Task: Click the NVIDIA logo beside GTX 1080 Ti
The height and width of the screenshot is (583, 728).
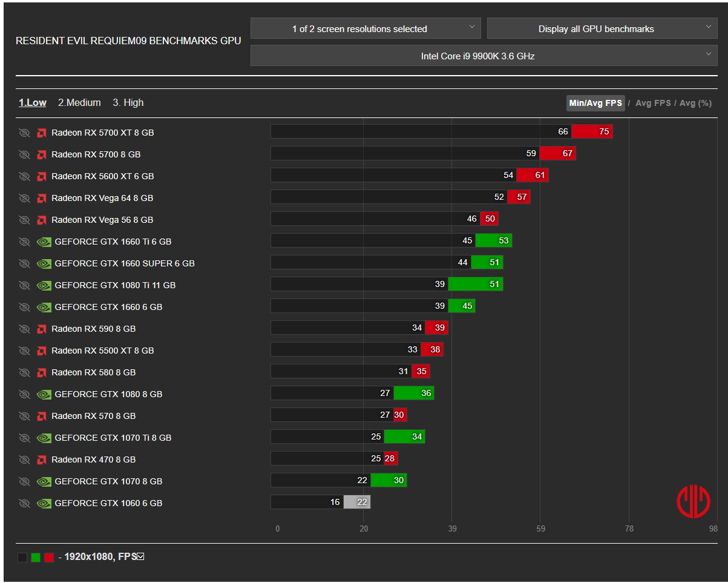Action: (x=44, y=285)
